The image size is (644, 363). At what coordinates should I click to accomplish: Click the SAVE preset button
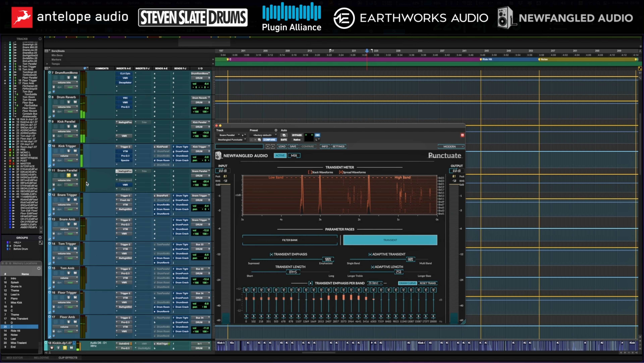[x=293, y=146]
